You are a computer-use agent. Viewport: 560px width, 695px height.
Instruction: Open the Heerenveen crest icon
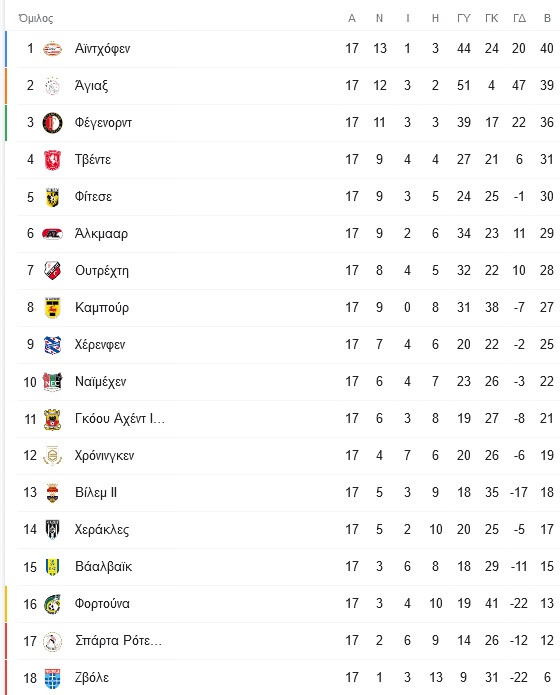pos(52,345)
